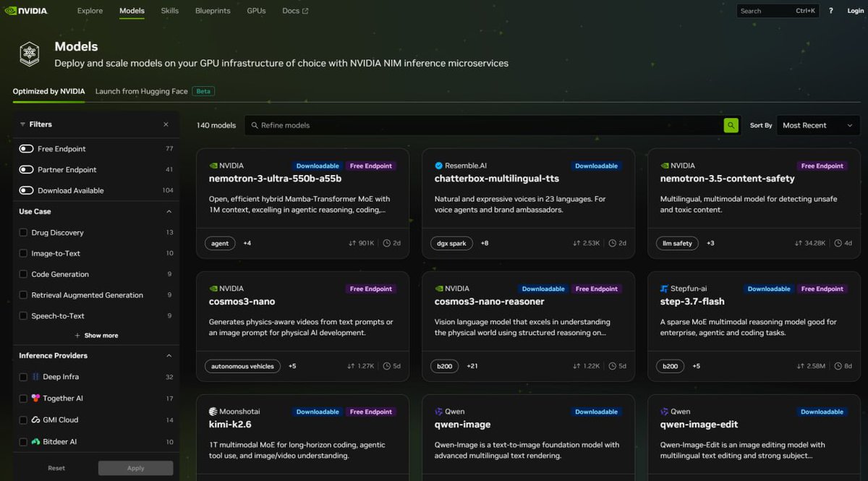868x481 pixels.
Task: Expand +4 tags on nemotron-3-ultra card
Action: tap(247, 243)
